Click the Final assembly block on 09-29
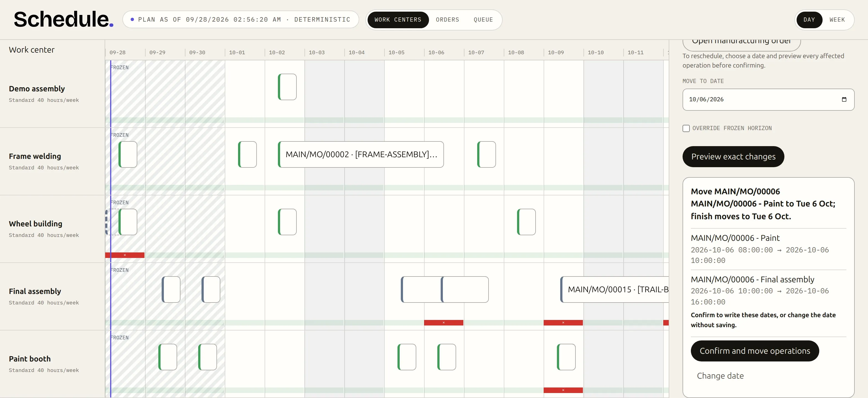 [171, 290]
